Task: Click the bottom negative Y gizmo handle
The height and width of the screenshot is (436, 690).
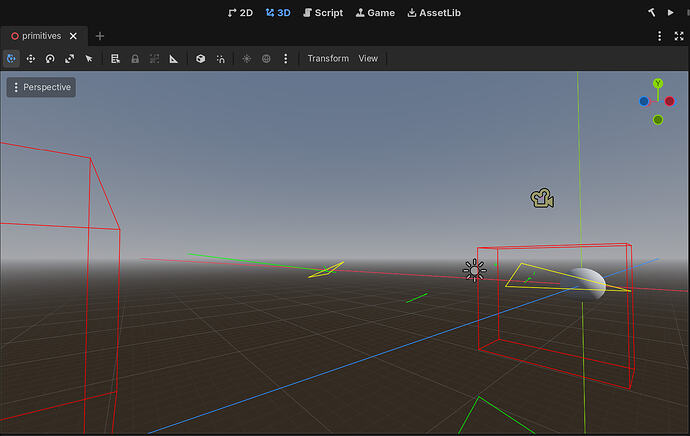Action: pyautogui.click(x=658, y=120)
